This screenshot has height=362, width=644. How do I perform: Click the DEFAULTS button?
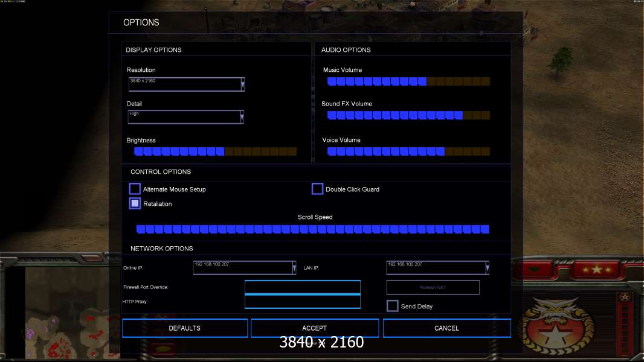click(185, 328)
